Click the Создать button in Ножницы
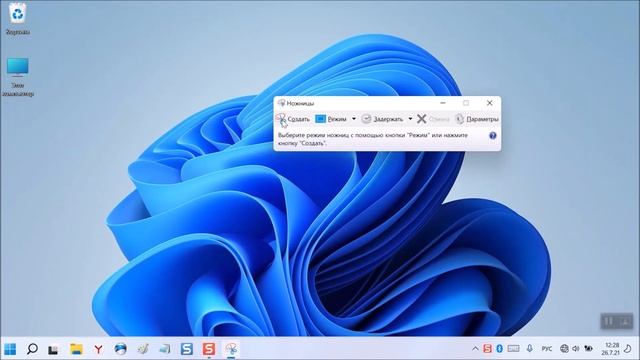The width and height of the screenshot is (640, 360). 293,119
